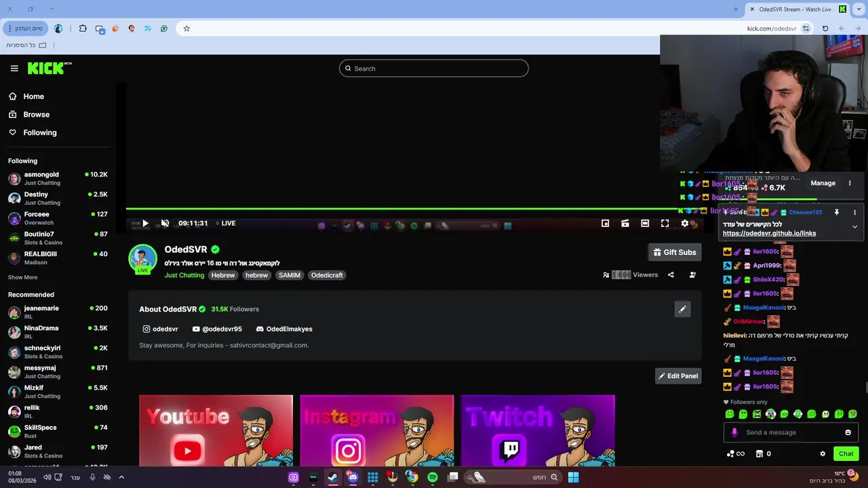Open the chat shop icon

(x=759, y=454)
